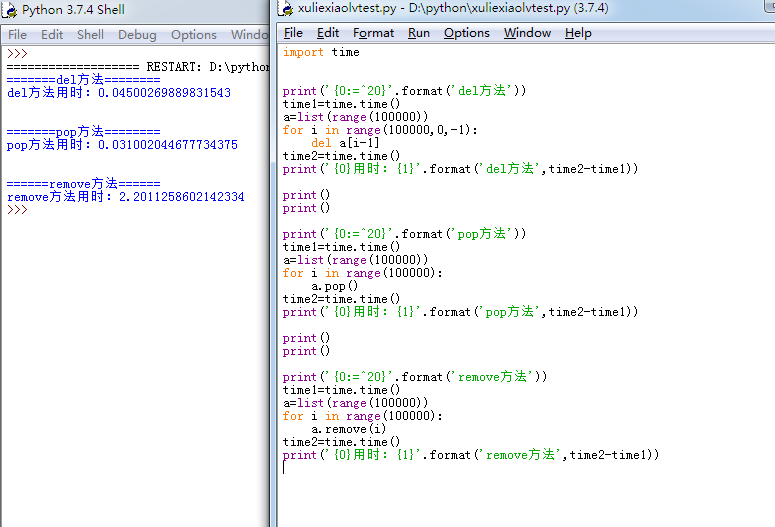This screenshot has height=527, width=775.
Task: Click the 'import time' line in editor
Action: 321,52
